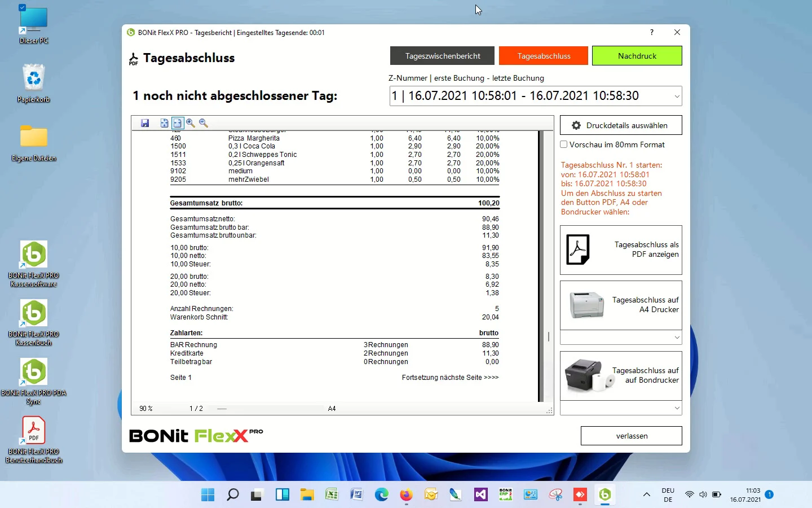Viewport: 812px width, 508px height.
Task: Open BONit FlexX PRO Kassenbuch desktop shortcut
Action: (x=34, y=322)
